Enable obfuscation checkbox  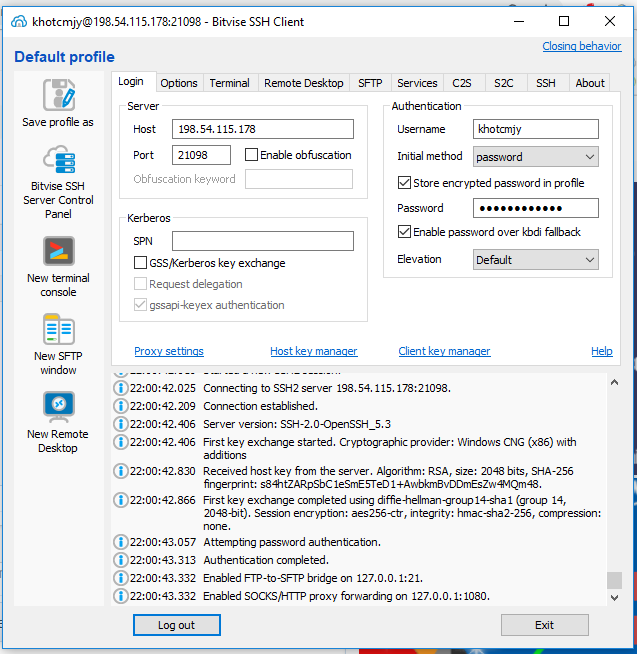pyautogui.click(x=251, y=155)
